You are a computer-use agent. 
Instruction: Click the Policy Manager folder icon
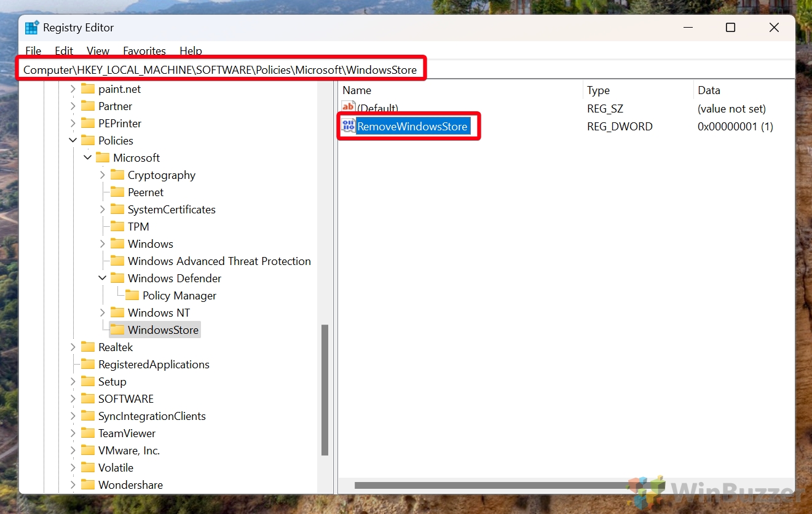[132, 296]
